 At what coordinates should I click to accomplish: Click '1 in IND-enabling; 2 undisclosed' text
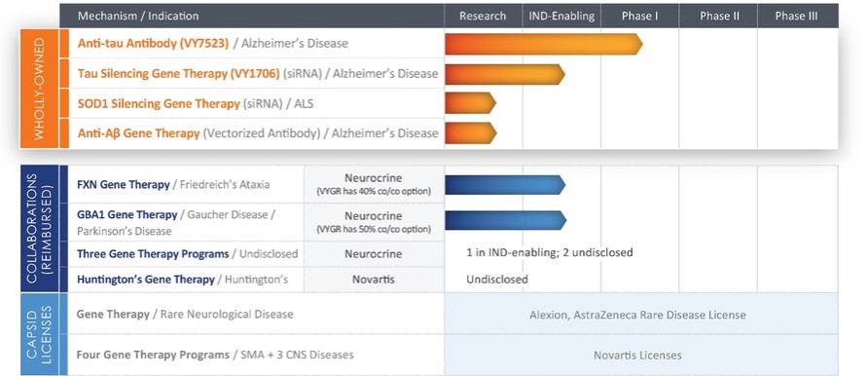550,252
